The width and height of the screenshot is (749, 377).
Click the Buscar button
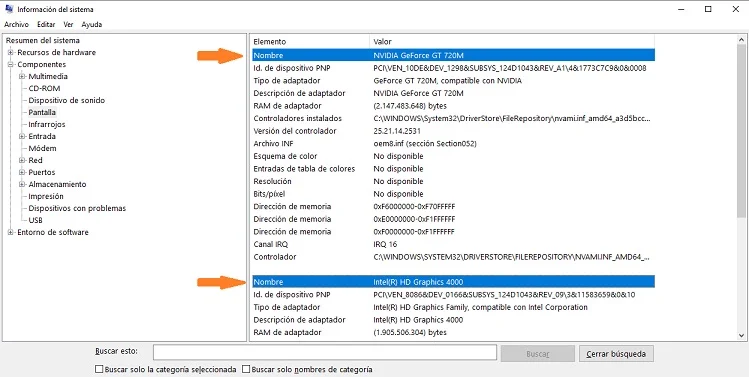click(x=537, y=354)
